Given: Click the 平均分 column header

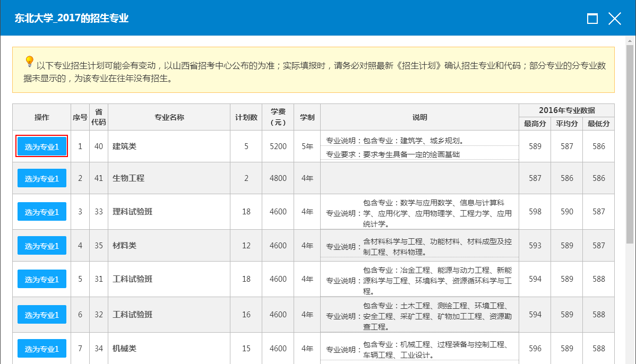Looking at the screenshot, I should [x=566, y=124].
